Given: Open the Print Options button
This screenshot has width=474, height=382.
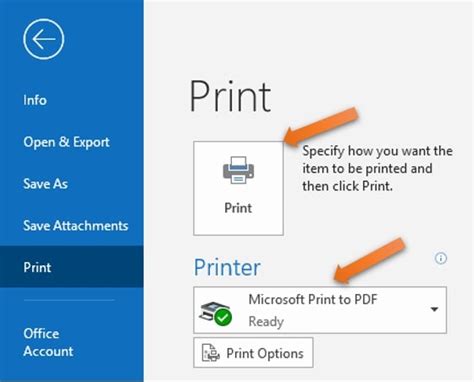Looking at the screenshot, I should coord(253,353).
